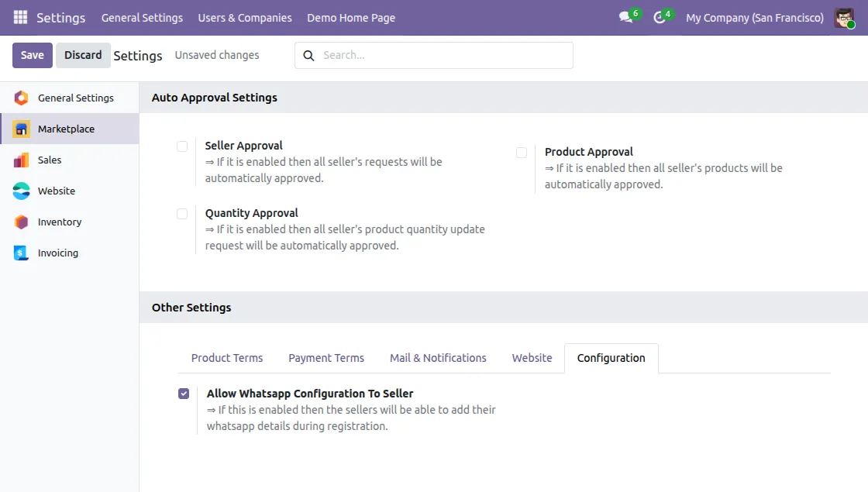868x492 pixels.
Task: Open the Invoicing sidebar icon
Action: 22,253
